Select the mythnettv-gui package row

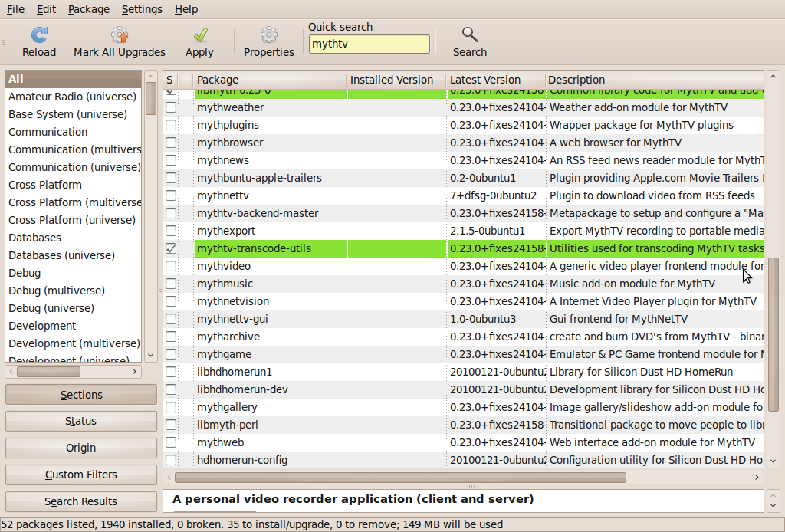(463, 319)
